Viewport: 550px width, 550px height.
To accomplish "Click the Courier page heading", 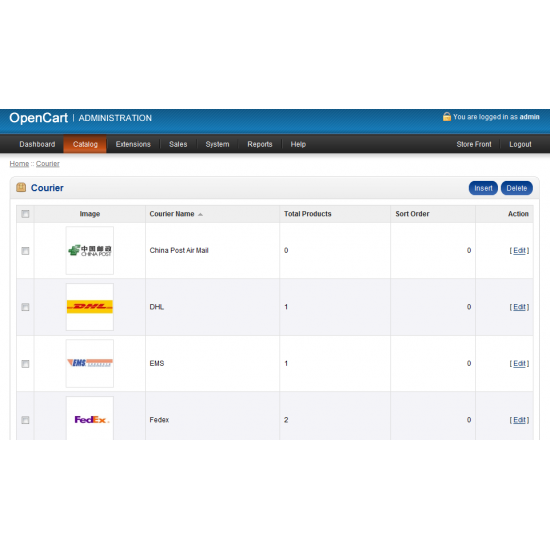I will click(x=47, y=188).
